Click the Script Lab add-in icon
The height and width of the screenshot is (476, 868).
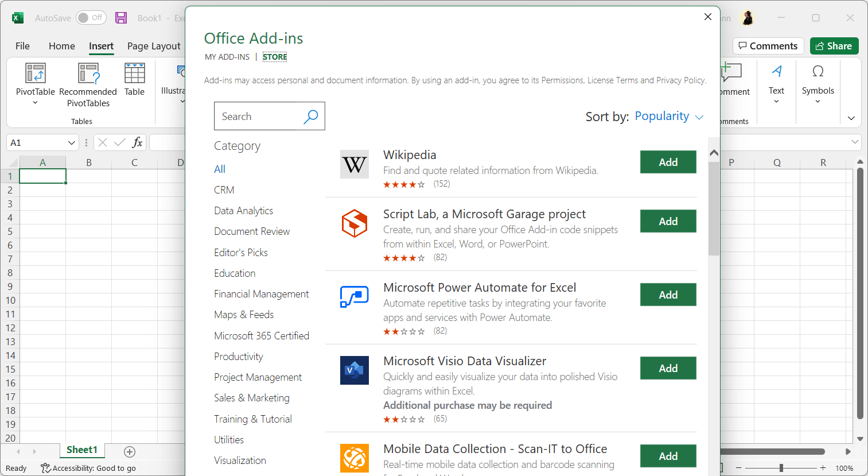pos(354,223)
